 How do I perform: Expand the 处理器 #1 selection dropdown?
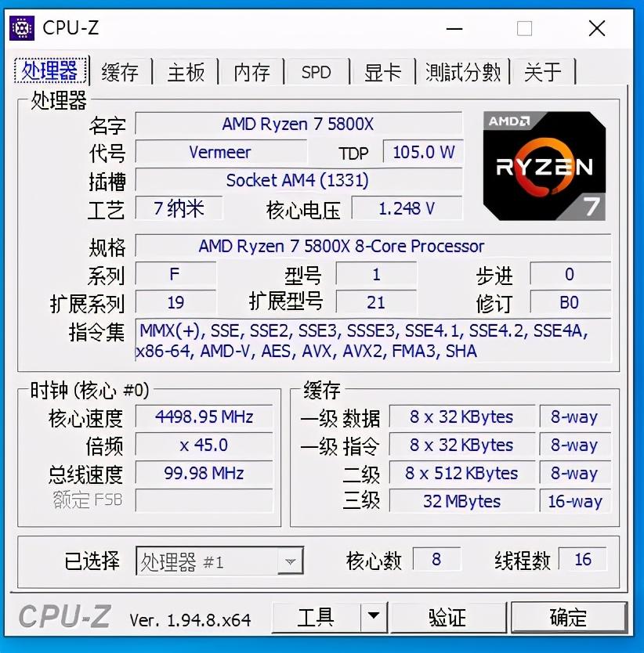(290, 561)
